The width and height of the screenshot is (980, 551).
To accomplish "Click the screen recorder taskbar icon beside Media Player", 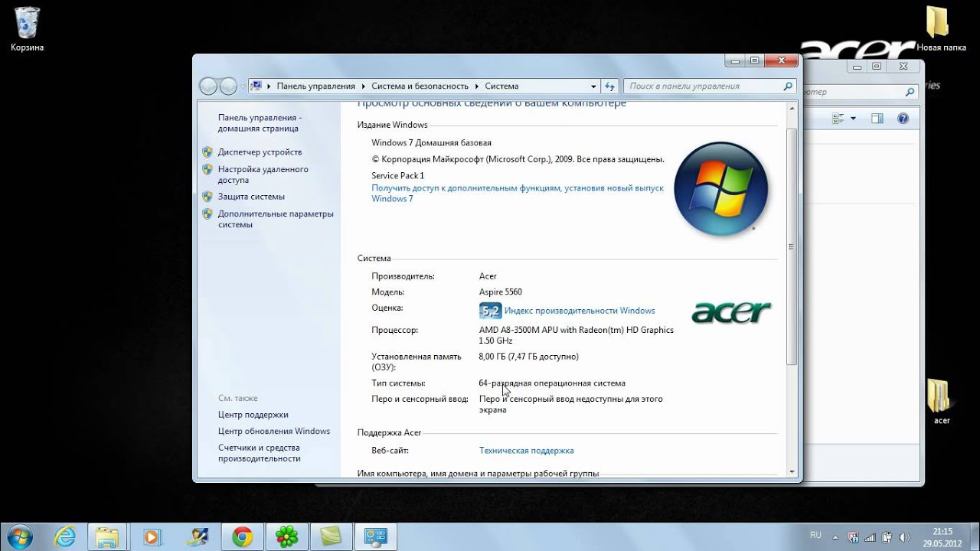I will (198, 537).
